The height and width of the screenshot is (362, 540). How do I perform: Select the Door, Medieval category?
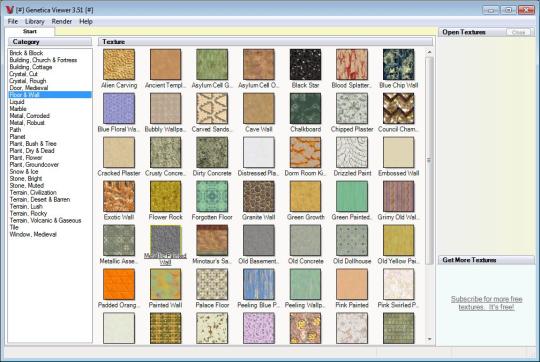(29, 88)
